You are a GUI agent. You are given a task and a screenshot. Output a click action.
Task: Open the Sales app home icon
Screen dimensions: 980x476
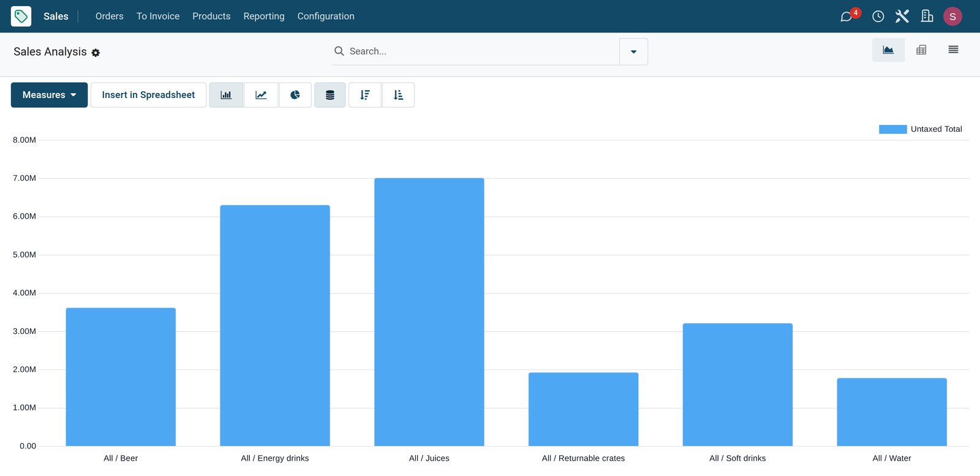(x=21, y=16)
